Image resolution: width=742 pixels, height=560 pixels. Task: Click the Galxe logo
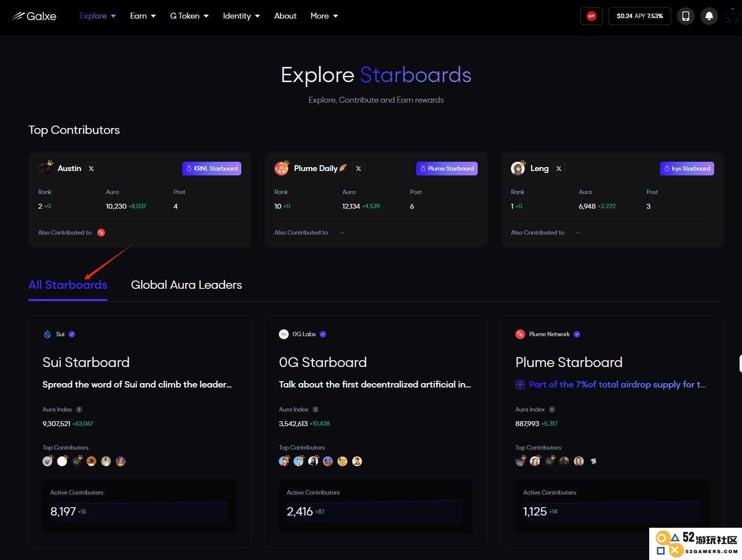click(34, 16)
